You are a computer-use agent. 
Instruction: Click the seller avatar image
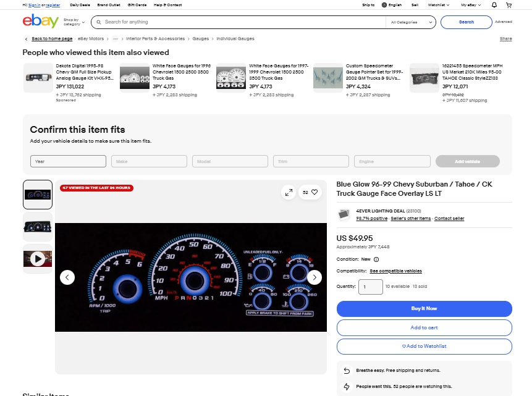(x=344, y=214)
